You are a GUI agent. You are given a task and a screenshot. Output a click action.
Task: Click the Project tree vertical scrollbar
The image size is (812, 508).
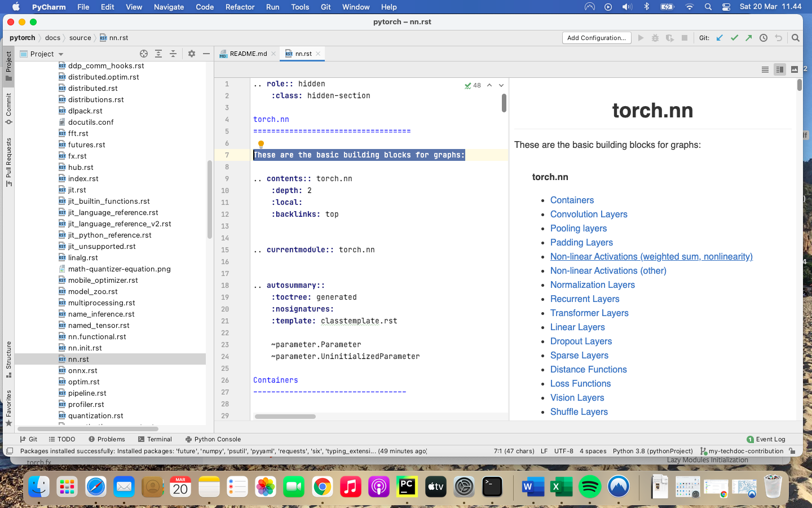click(x=209, y=200)
